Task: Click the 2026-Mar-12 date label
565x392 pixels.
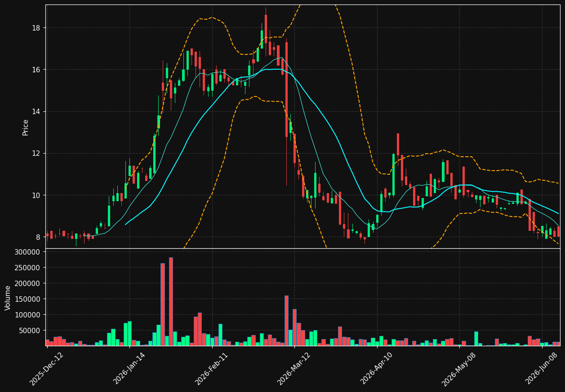Action: (294, 369)
